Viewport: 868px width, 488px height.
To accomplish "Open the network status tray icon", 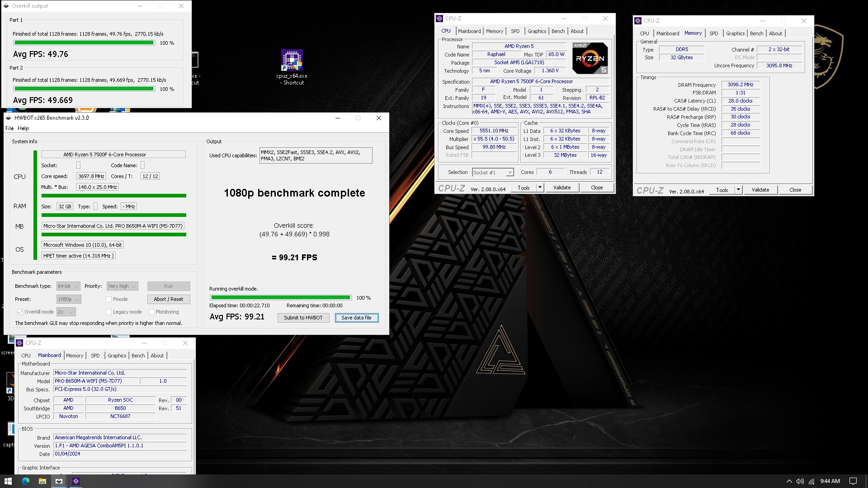I will [812, 481].
